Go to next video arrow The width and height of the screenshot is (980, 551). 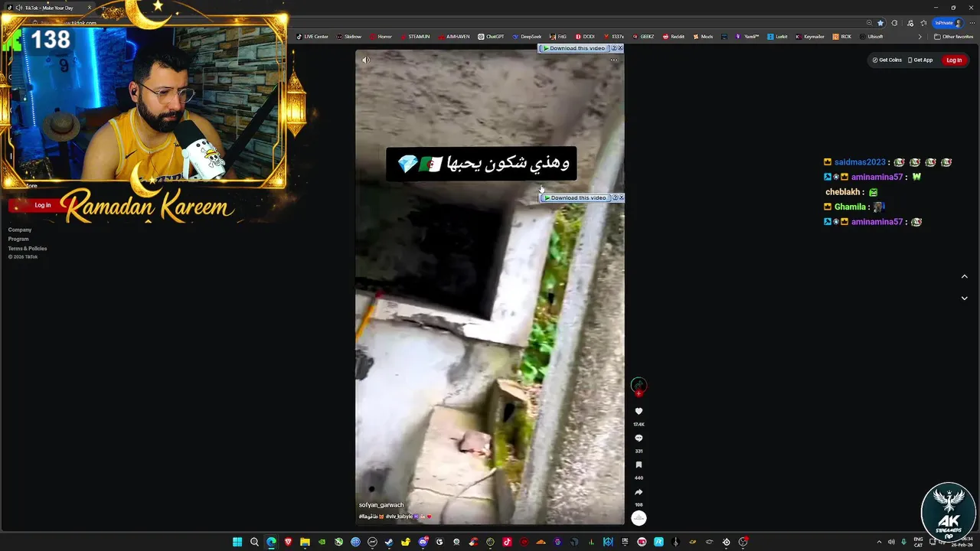point(964,298)
